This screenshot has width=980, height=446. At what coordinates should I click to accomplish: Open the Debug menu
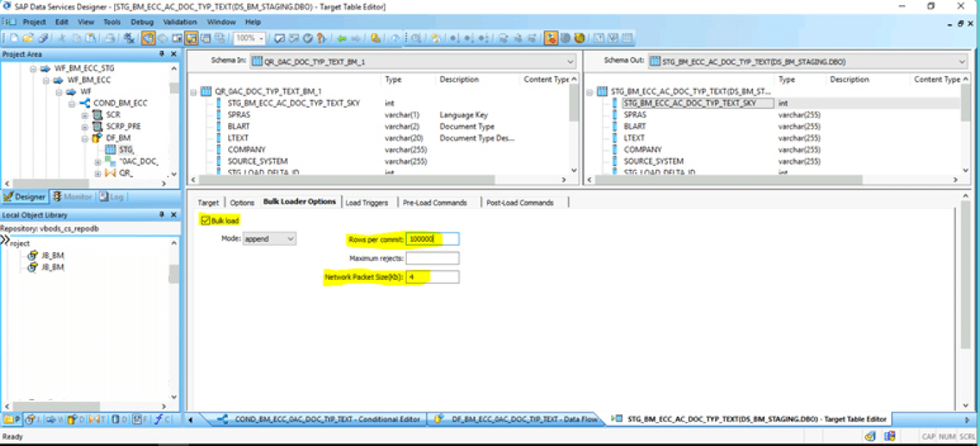pyautogui.click(x=142, y=22)
